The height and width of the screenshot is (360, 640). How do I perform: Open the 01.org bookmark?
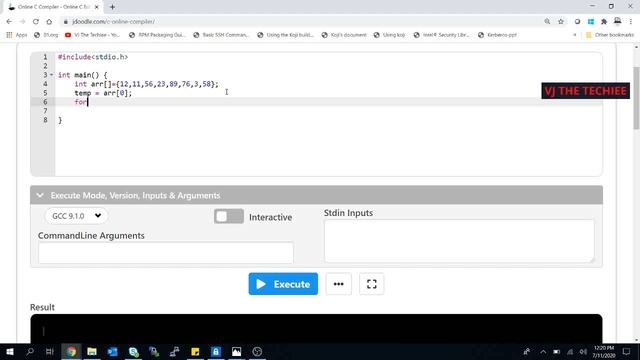point(46,35)
